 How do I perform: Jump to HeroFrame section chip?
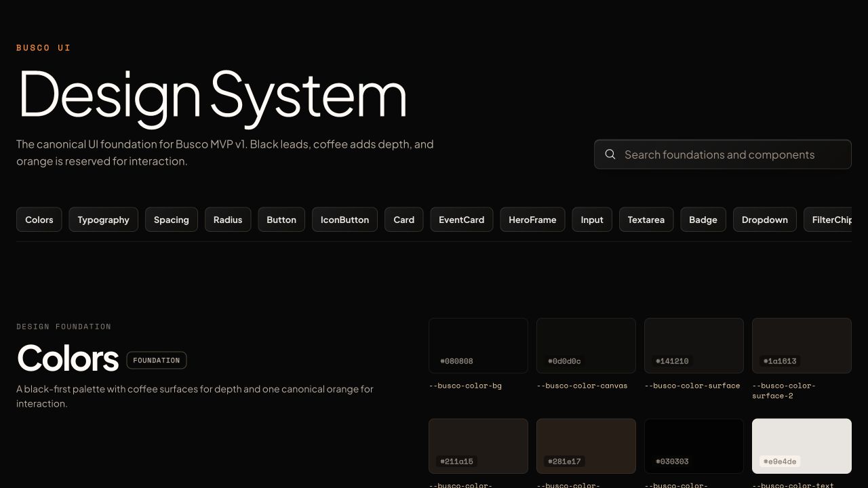pyautogui.click(x=532, y=220)
